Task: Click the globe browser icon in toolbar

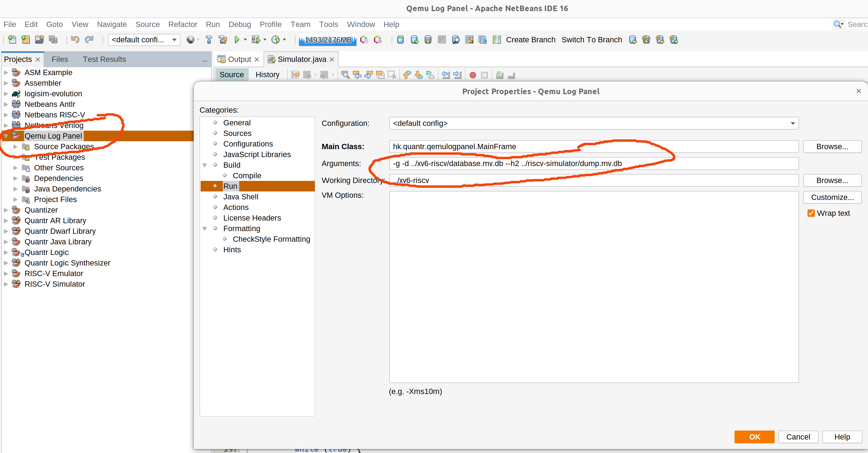Action: coord(190,40)
